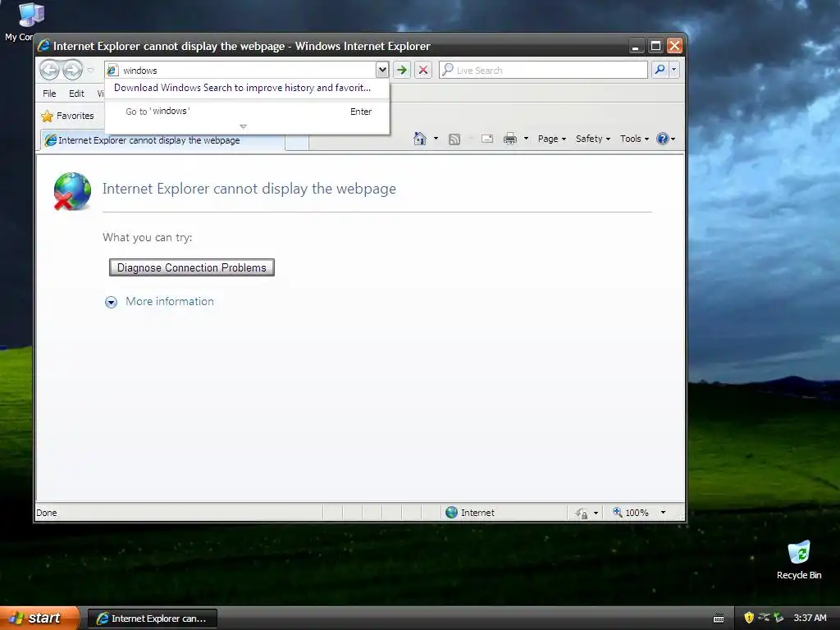The width and height of the screenshot is (840, 630).
Task: Click the on-screen keyboard tray icon
Action: 719,619
